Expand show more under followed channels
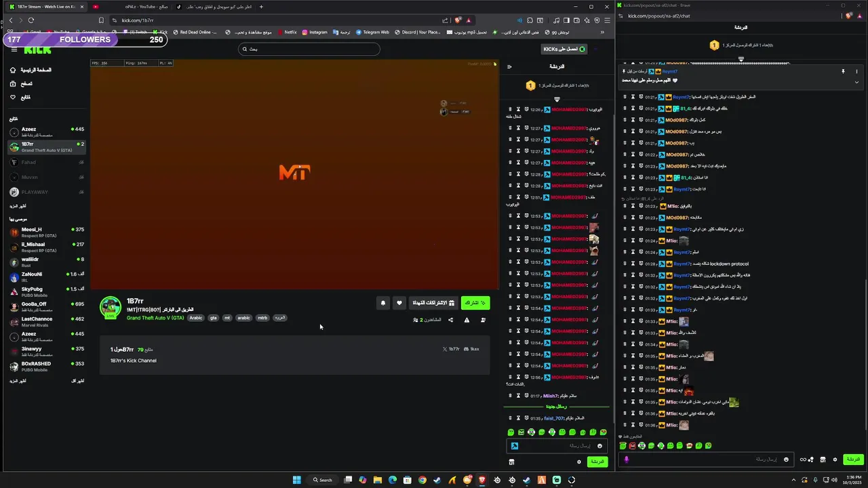The image size is (868, 488). (x=18, y=205)
